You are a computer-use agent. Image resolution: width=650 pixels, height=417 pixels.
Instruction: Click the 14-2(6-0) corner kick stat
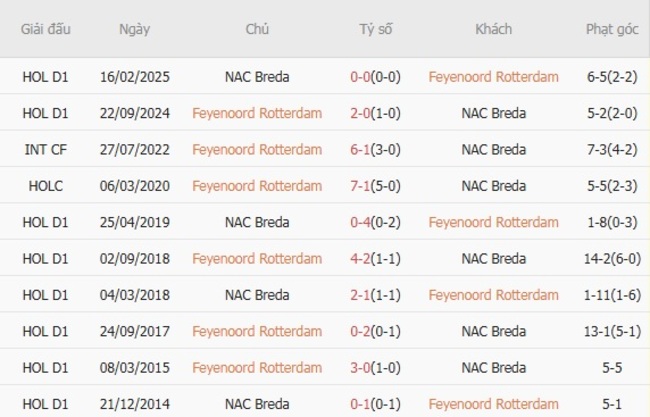tap(612, 259)
